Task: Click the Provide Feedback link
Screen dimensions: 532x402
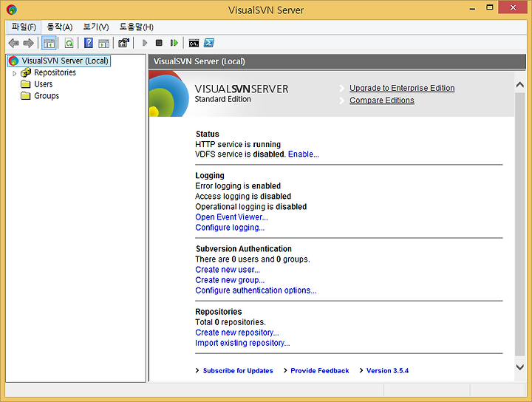Action: coord(320,371)
